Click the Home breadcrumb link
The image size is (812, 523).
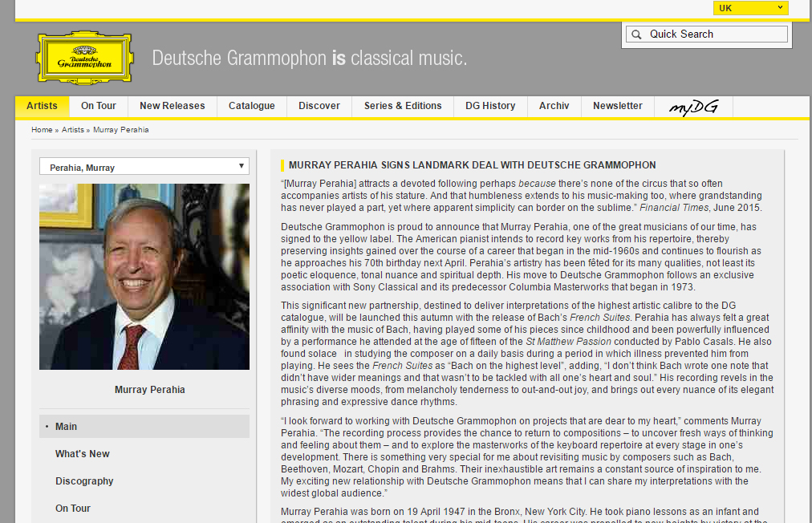[42, 130]
